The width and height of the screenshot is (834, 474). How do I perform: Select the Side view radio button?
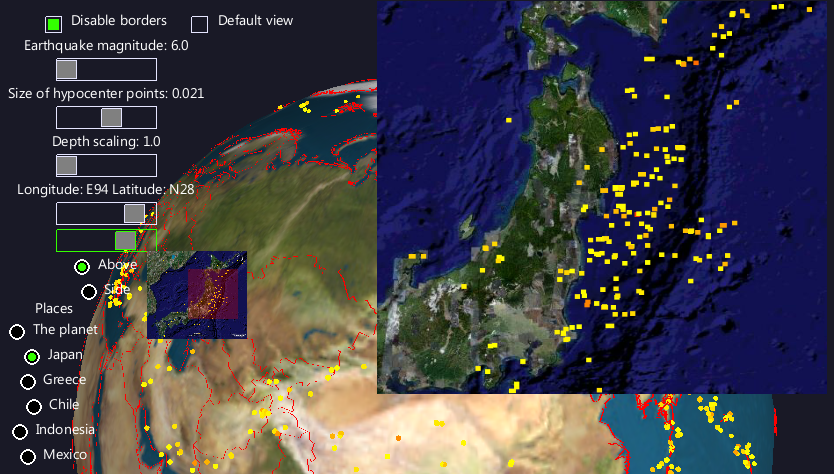pos(89,292)
